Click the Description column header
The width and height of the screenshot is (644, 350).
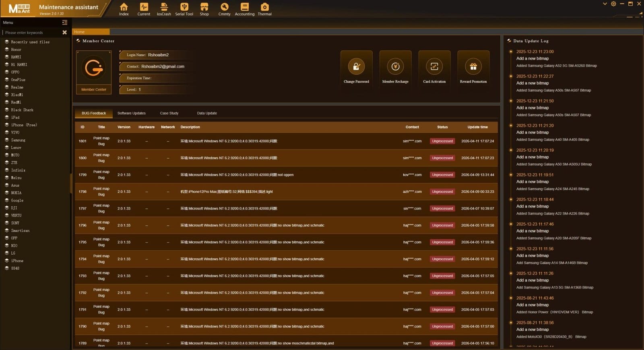click(x=190, y=127)
